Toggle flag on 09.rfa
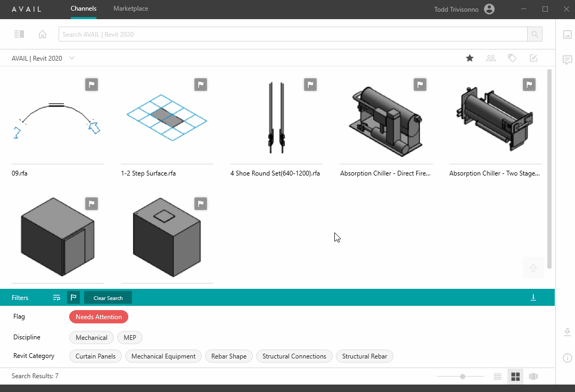Viewport: 575px width, 392px height. tap(92, 85)
